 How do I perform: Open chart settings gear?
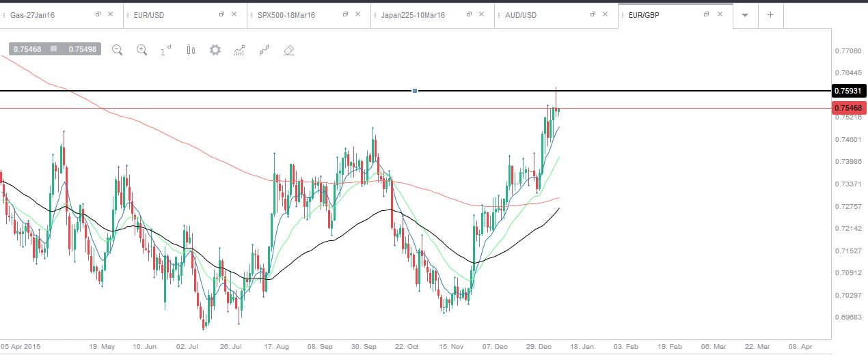tap(215, 50)
